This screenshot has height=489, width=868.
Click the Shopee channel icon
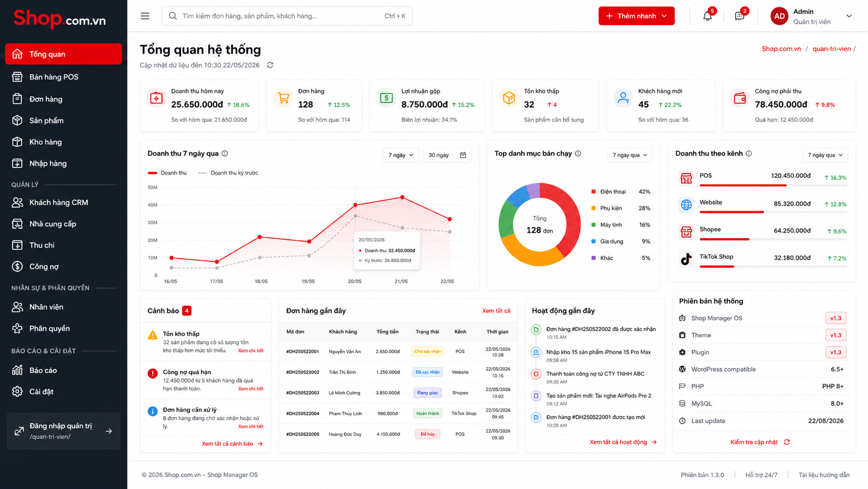(x=686, y=231)
